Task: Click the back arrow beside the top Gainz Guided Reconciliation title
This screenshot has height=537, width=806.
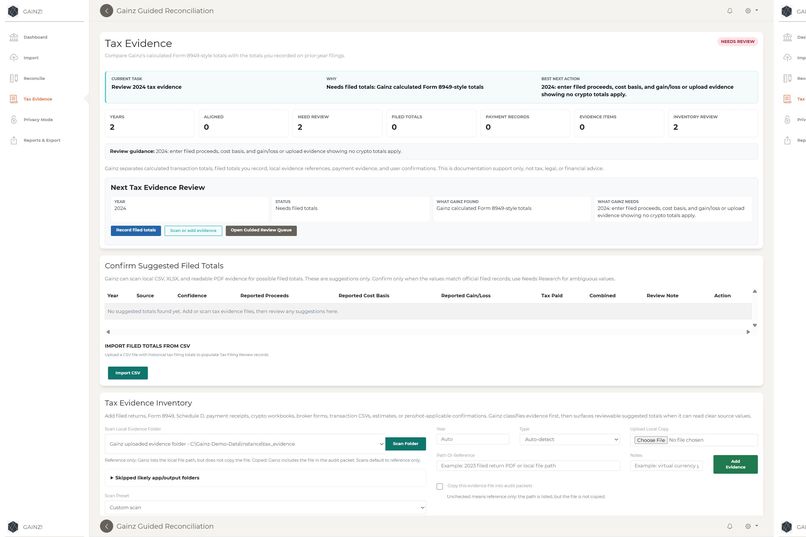Action: tap(106, 10)
